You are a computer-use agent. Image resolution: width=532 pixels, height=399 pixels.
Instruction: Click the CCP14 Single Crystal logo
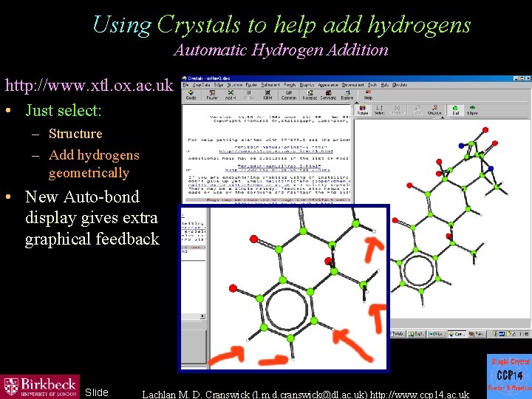509,376
